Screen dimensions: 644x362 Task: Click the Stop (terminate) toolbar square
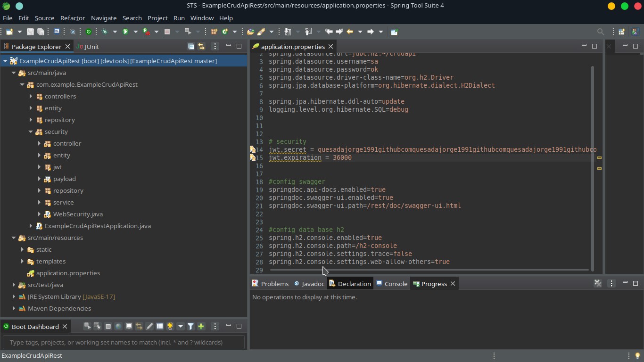point(167,32)
